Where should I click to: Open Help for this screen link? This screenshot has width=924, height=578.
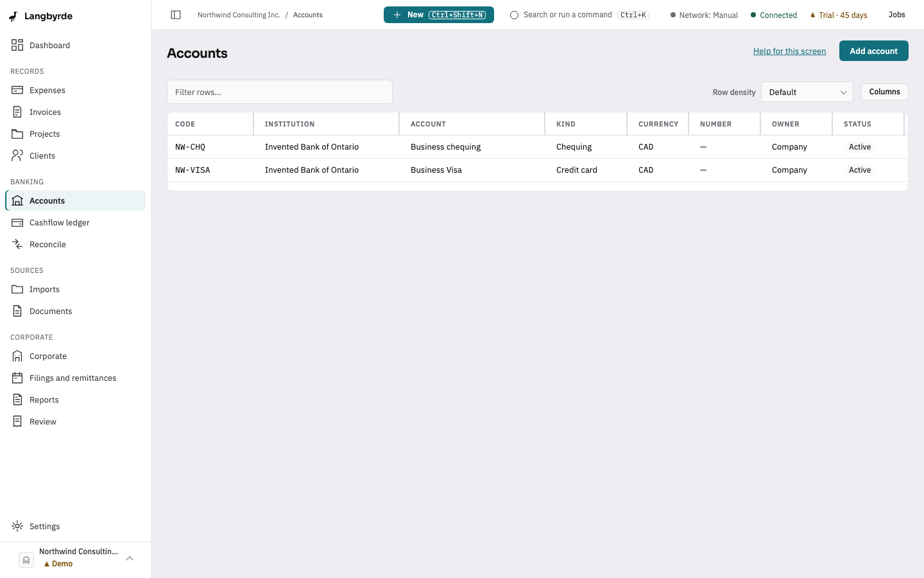pos(790,51)
